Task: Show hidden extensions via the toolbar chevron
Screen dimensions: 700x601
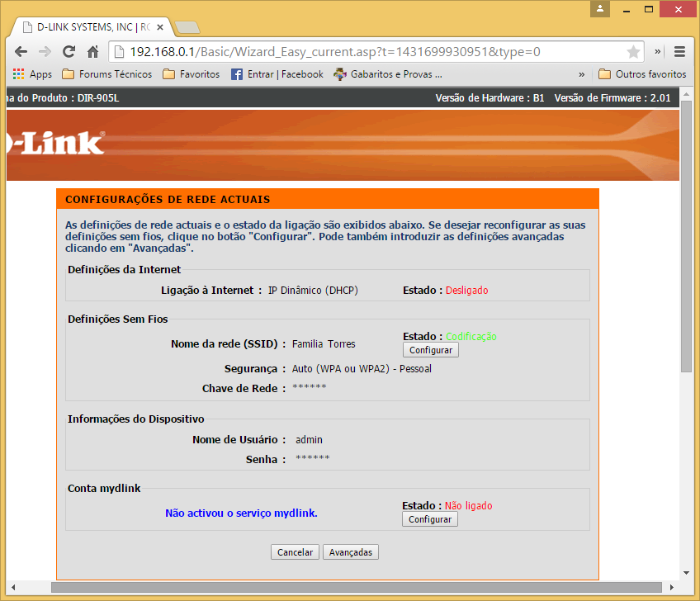Action: [x=658, y=52]
